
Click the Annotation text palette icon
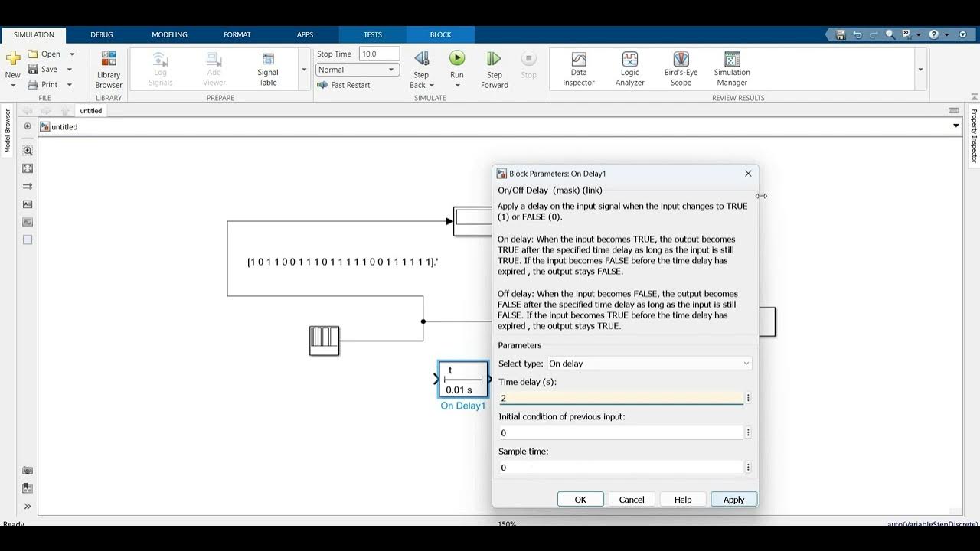tap(28, 204)
